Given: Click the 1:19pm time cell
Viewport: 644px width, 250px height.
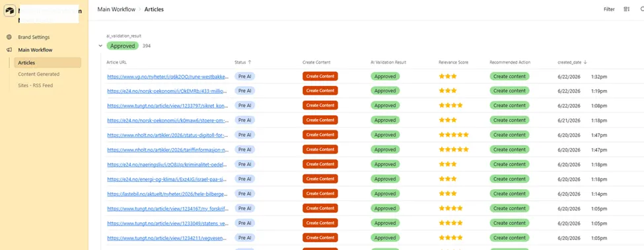Looking at the screenshot, I should (x=599, y=91).
